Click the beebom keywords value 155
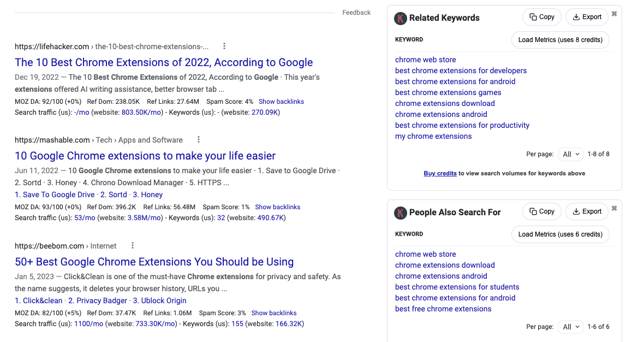Viewport: 644px width, 342px height. click(x=237, y=324)
